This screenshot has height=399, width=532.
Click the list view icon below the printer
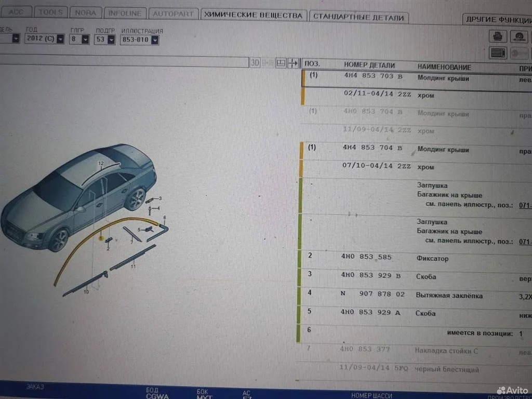(x=498, y=53)
